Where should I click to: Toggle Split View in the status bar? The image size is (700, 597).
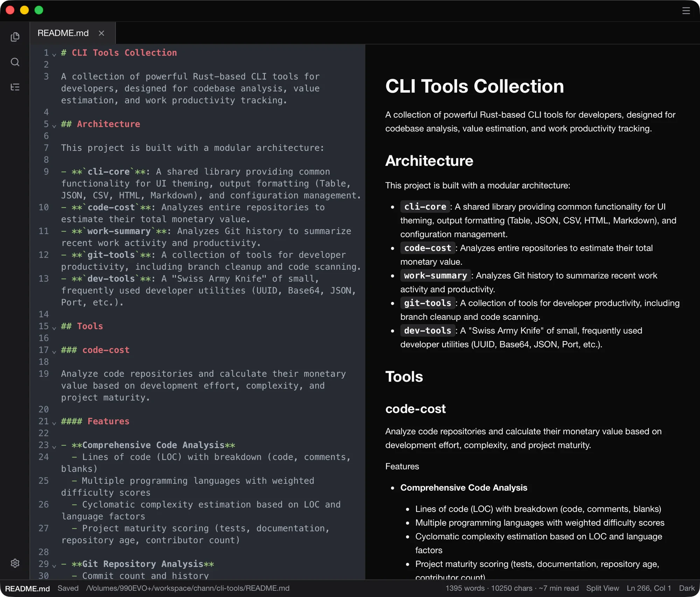(602, 588)
